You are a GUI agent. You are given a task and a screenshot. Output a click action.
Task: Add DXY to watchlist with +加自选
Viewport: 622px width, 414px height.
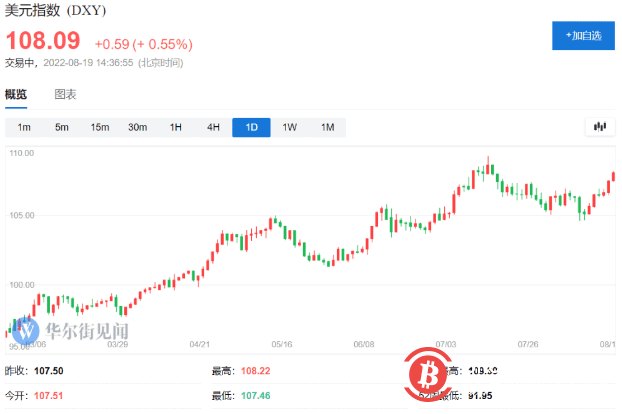click(x=583, y=36)
